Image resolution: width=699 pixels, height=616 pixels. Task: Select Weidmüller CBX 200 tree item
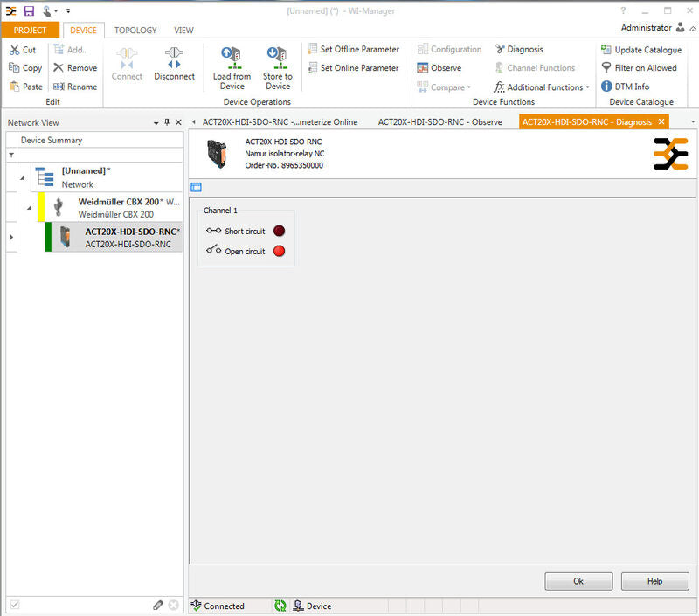click(x=110, y=207)
